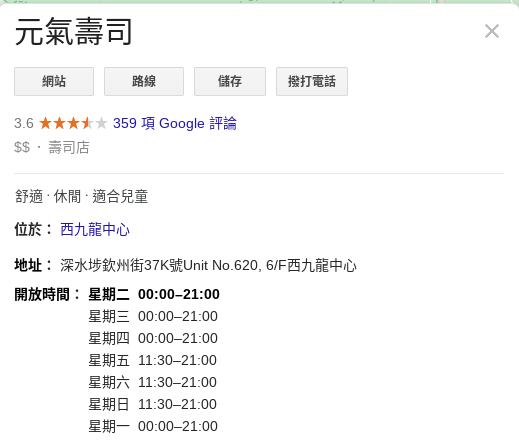The image size is (519, 448).
Task: Save the place with the 儲存 button
Action: pyautogui.click(x=230, y=82)
